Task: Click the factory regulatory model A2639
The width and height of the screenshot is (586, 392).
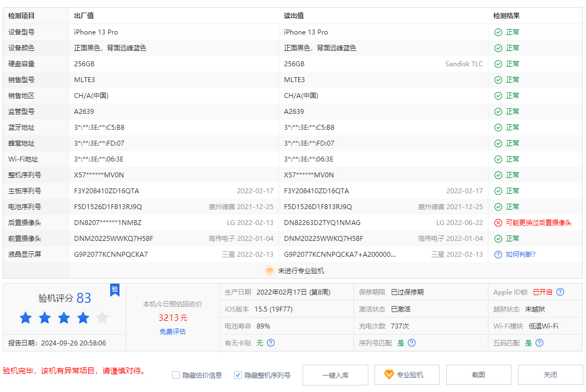Action: pyautogui.click(x=84, y=112)
